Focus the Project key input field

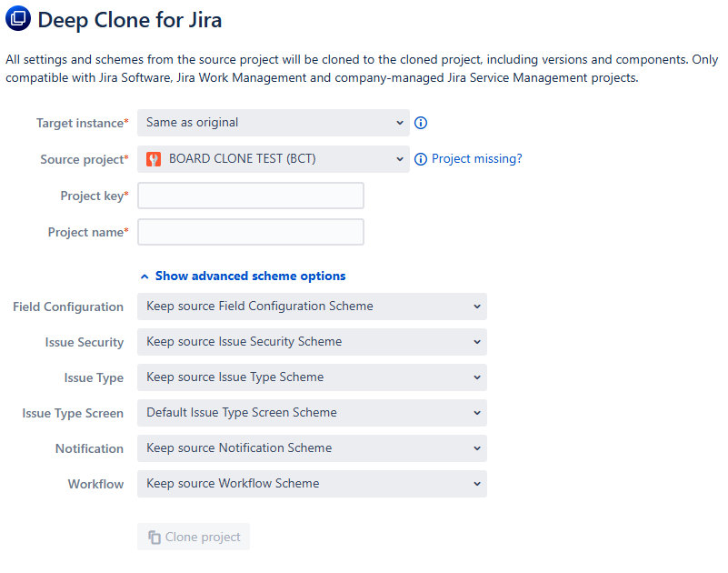point(251,196)
